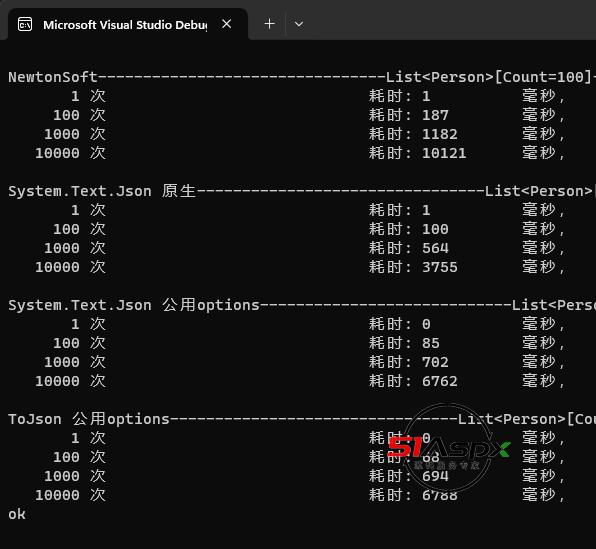Click the value 1182 under NewtonSoft

point(439,134)
